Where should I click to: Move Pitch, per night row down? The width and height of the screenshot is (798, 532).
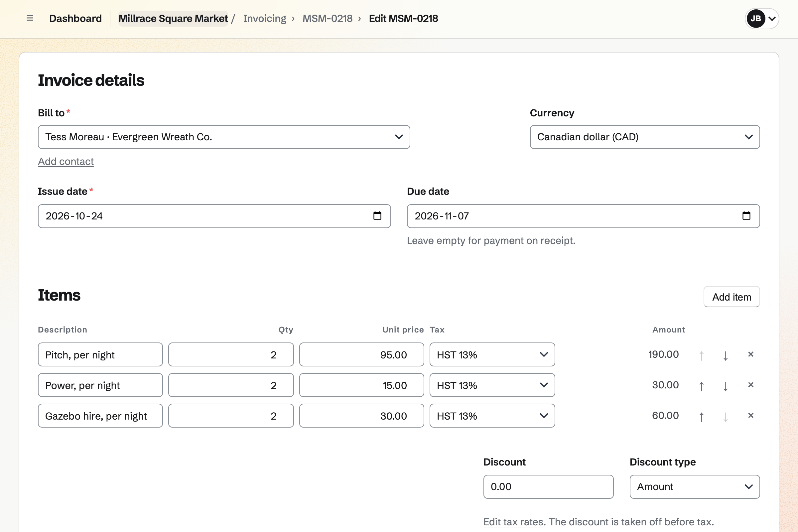[726, 355]
